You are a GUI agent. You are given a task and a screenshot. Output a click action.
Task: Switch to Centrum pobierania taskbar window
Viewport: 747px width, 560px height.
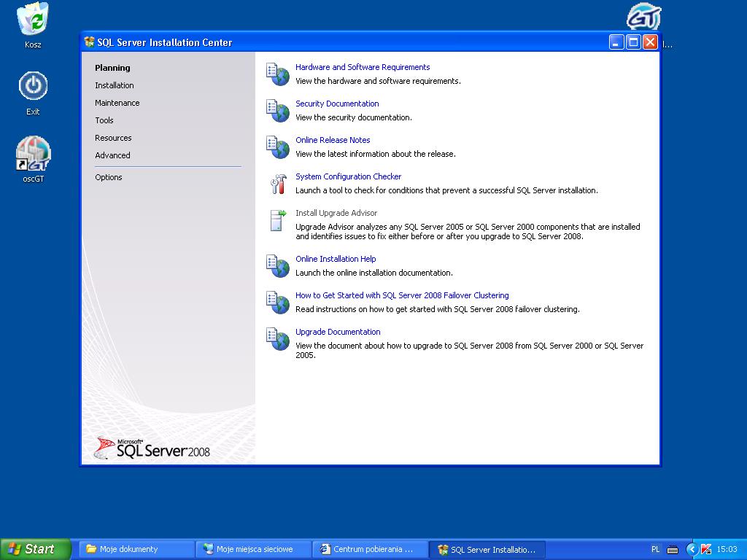(x=370, y=550)
